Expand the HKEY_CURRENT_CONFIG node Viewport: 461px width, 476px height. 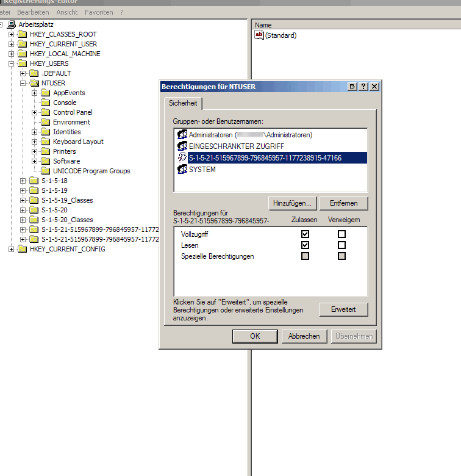[11, 249]
